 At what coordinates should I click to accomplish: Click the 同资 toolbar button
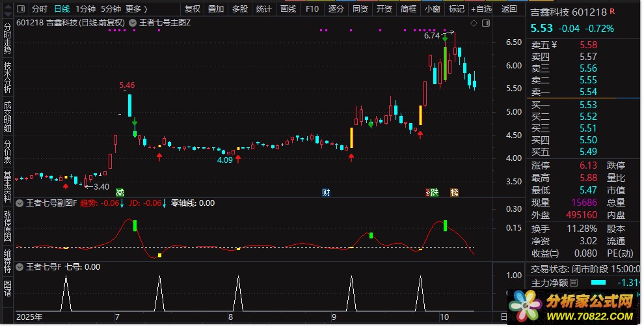coord(360,8)
